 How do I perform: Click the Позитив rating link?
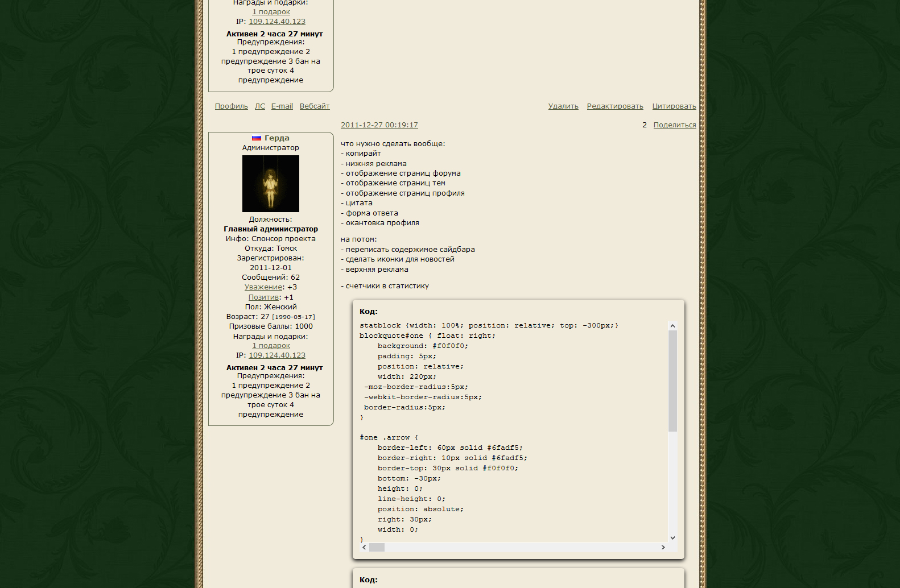pos(263,297)
